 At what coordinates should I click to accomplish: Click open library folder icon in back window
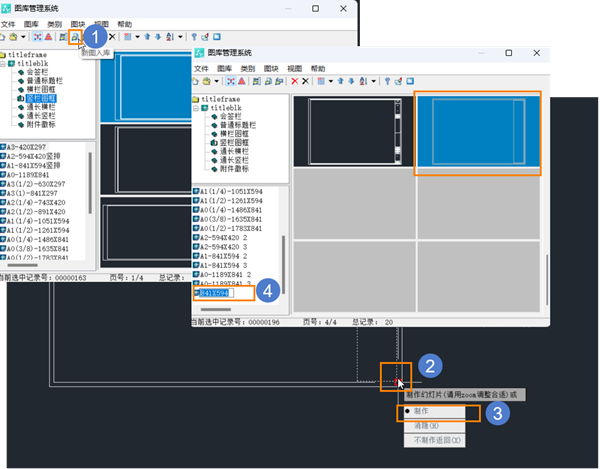(x=13, y=37)
